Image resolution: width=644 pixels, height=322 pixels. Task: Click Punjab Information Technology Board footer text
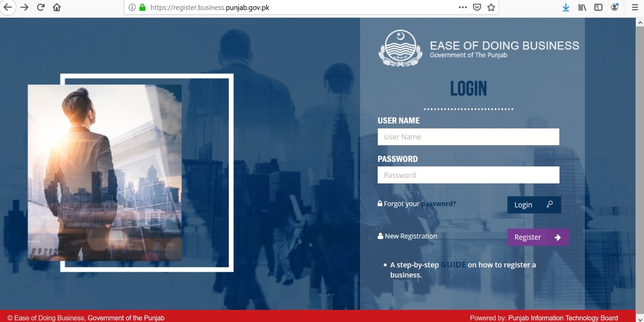tap(563, 318)
